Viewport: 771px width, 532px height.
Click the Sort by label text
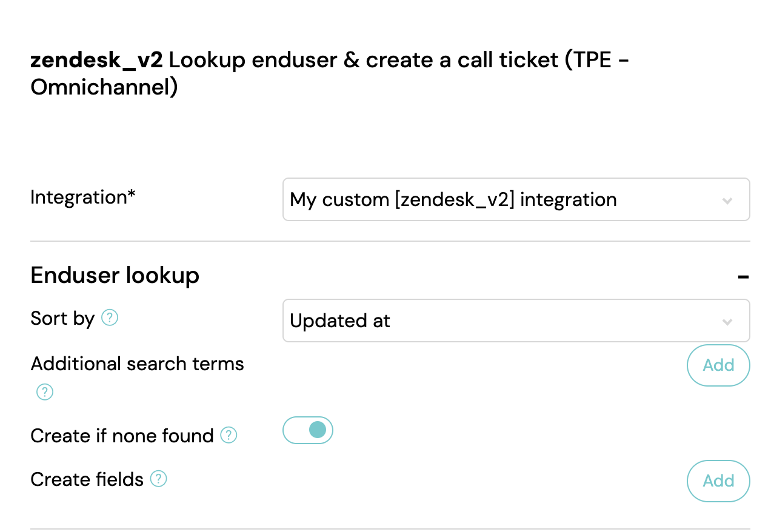tap(62, 318)
